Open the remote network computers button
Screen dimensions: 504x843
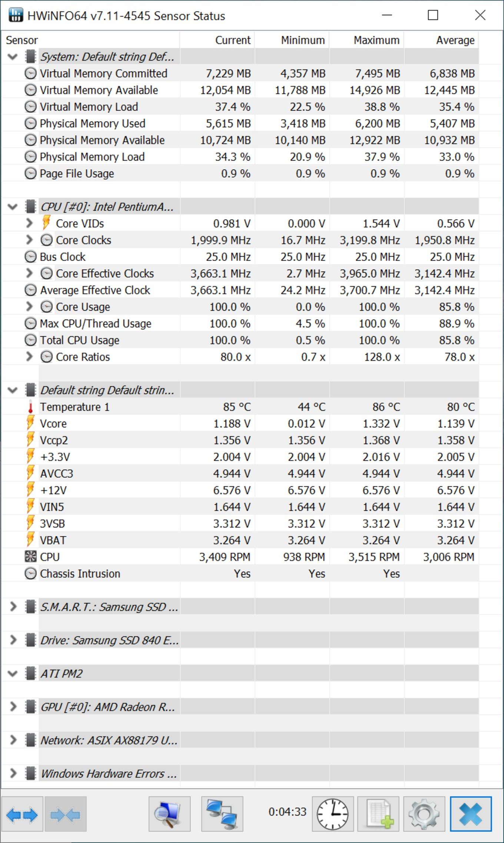click(222, 814)
